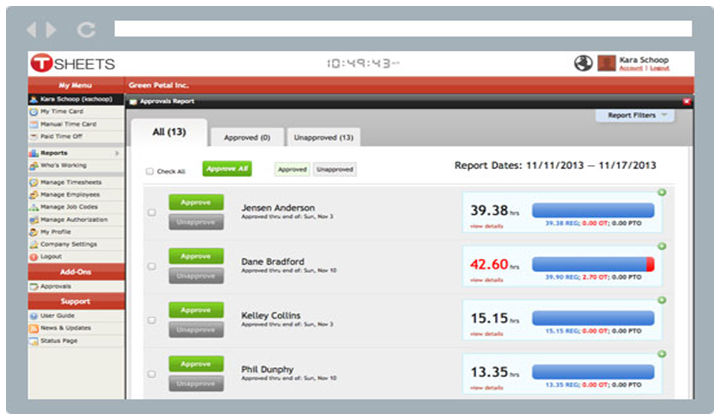Switch to the Approved (0) tab
The image size is (718, 420).
click(246, 137)
